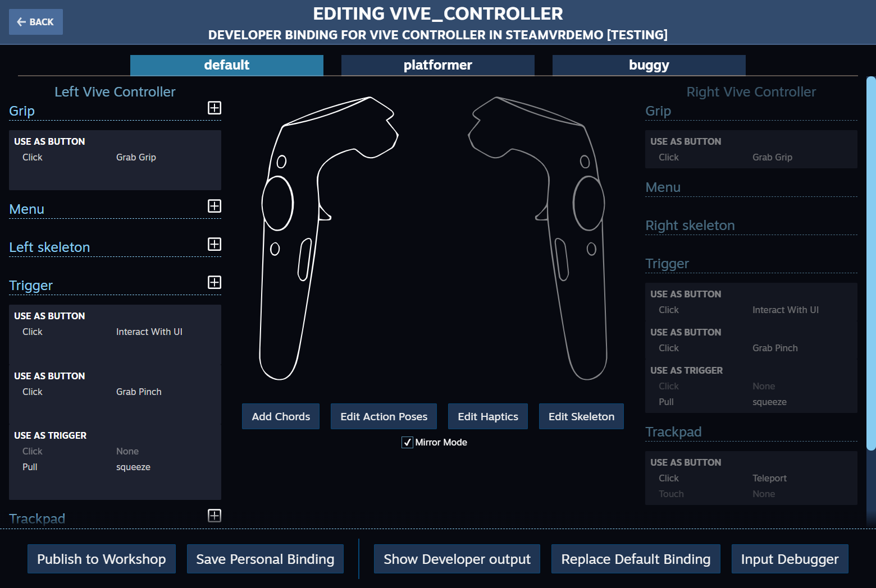The width and height of the screenshot is (876, 588).
Task: Add a binding to left Trackpad
Action: tap(215, 516)
